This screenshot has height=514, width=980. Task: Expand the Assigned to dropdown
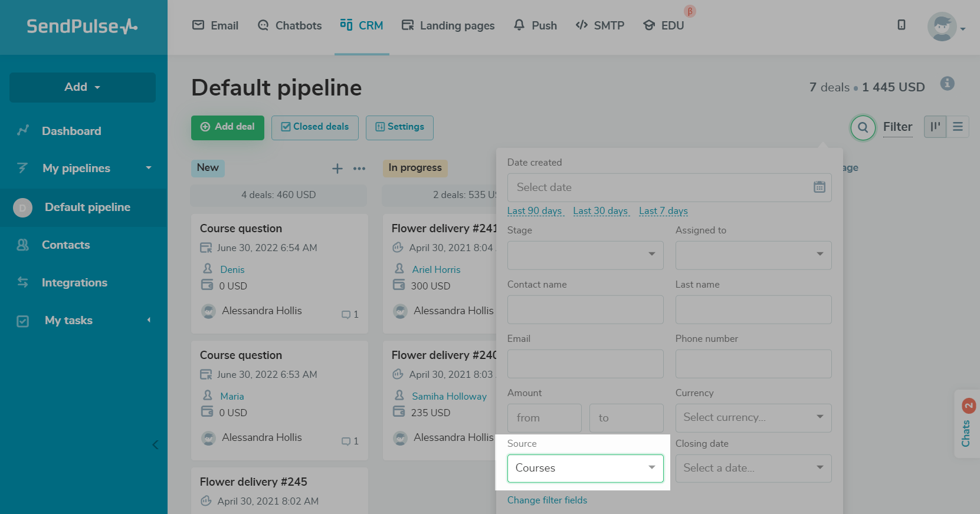pyautogui.click(x=753, y=255)
